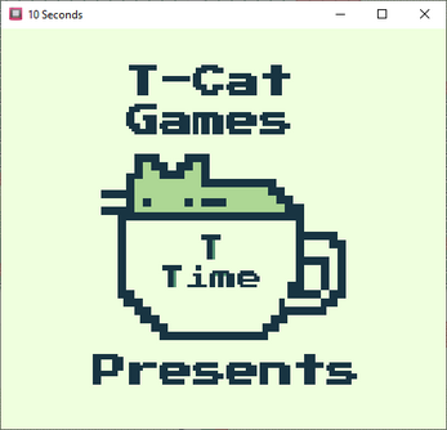447x430 pixels.
Task: Click the "10 Seconds" window title text
Action: [x=55, y=15]
